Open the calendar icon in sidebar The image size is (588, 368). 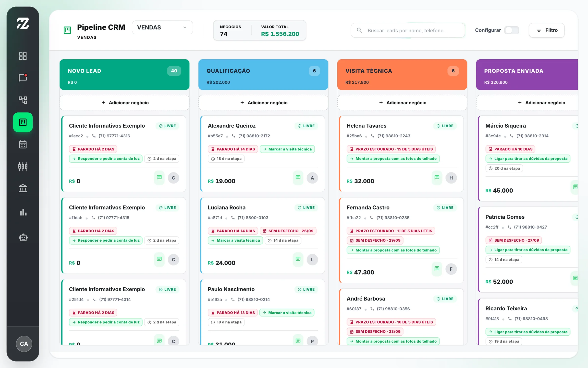(x=23, y=144)
